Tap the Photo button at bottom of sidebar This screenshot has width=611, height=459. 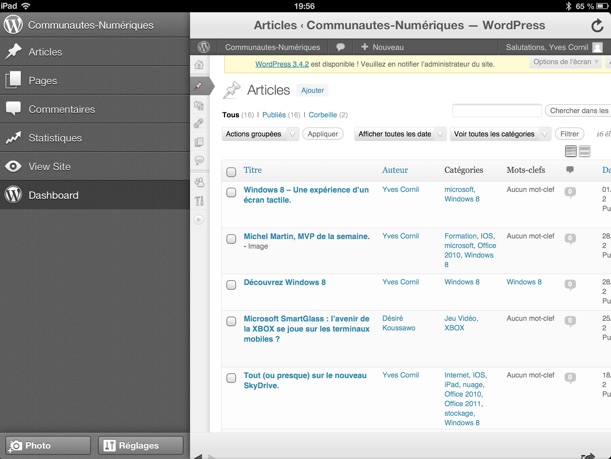(x=48, y=445)
